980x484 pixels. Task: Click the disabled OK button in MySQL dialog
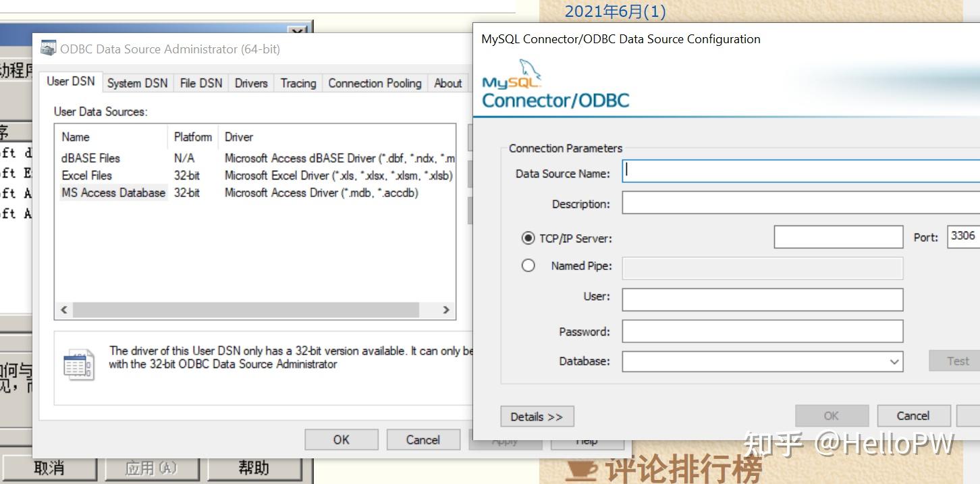(832, 416)
